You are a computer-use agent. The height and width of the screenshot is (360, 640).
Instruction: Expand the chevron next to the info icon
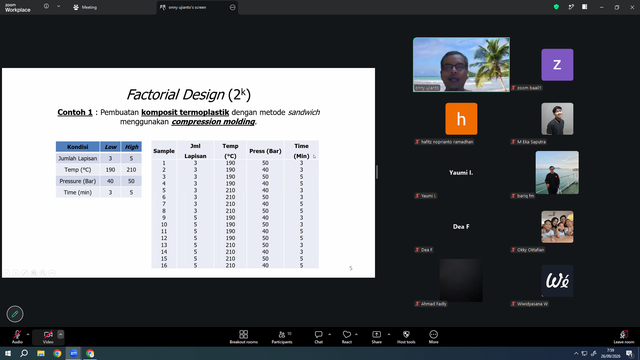click(x=58, y=6)
